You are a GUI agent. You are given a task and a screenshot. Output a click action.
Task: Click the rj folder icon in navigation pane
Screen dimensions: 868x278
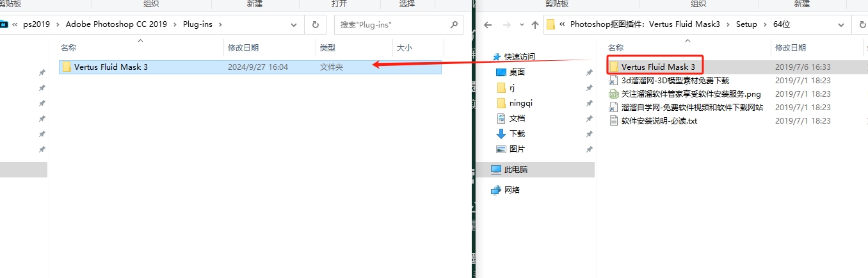(502, 87)
